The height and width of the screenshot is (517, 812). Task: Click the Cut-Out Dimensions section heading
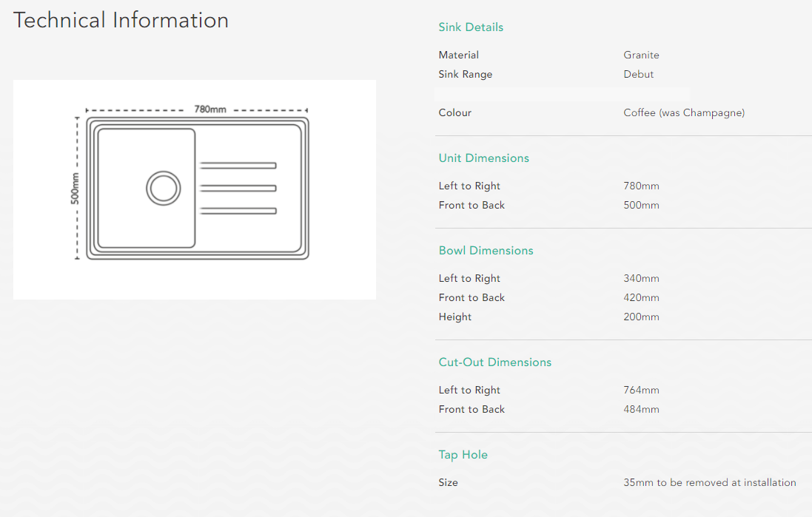(x=494, y=362)
